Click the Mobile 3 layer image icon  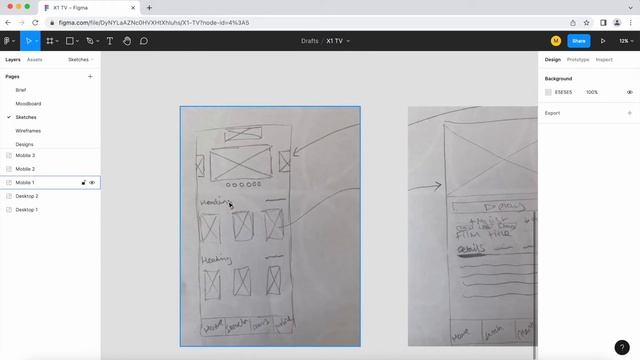coord(9,156)
